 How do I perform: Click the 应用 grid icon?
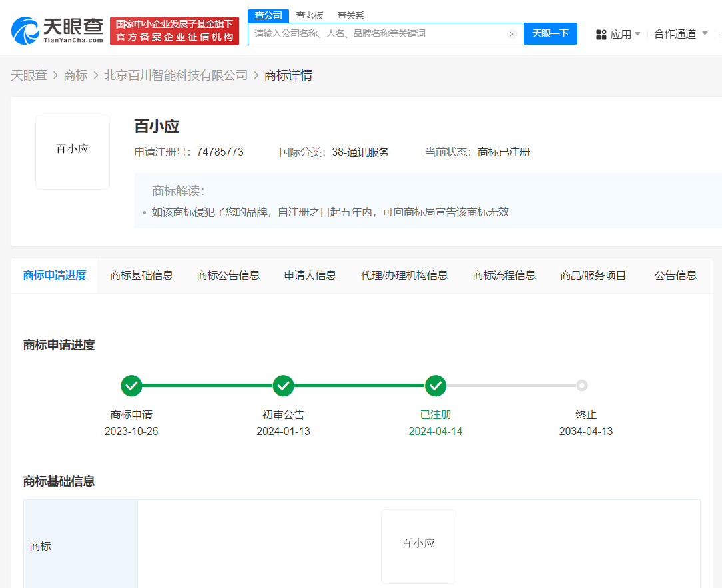point(601,35)
